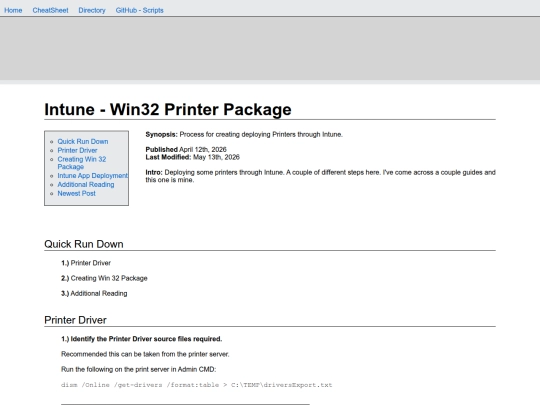The image size is (540, 405).
Task: Click 'Identify the Printer Driver source files required' step
Action: pyautogui.click(x=142, y=339)
